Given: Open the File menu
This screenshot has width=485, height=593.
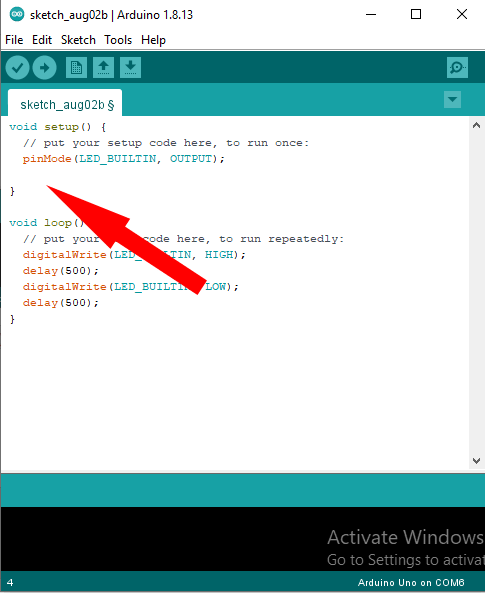Looking at the screenshot, I should pyautogui.click(x=14, y=40).
